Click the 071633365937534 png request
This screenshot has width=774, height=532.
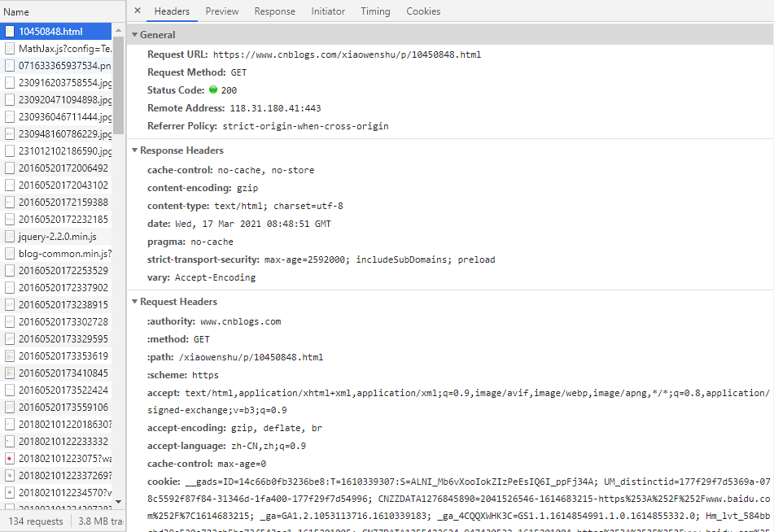56,66
